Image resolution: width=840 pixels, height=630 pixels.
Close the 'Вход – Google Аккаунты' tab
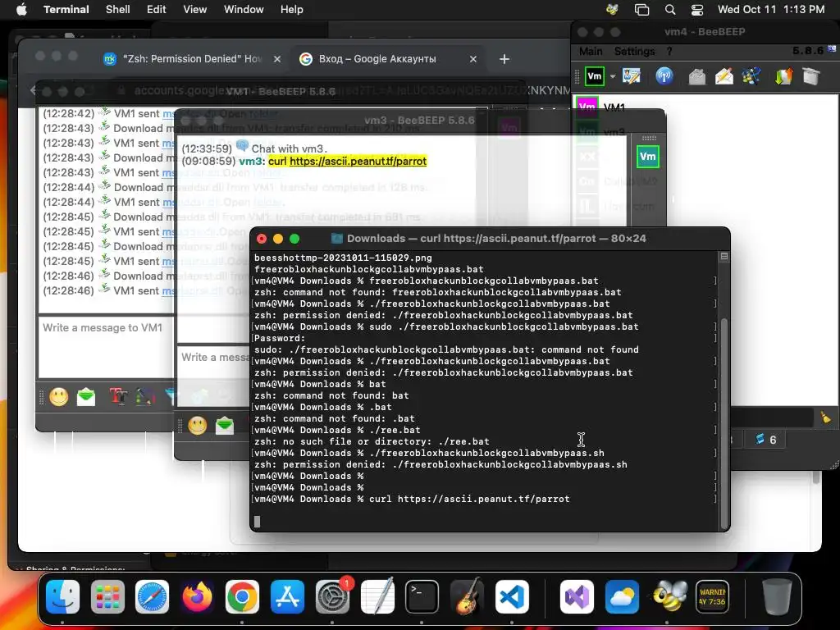(473, 59)
